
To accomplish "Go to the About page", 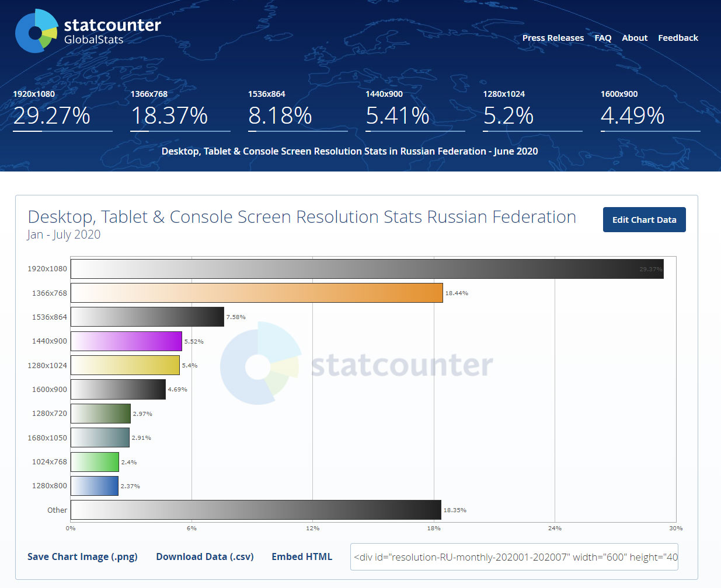I will tap(635, 38).
